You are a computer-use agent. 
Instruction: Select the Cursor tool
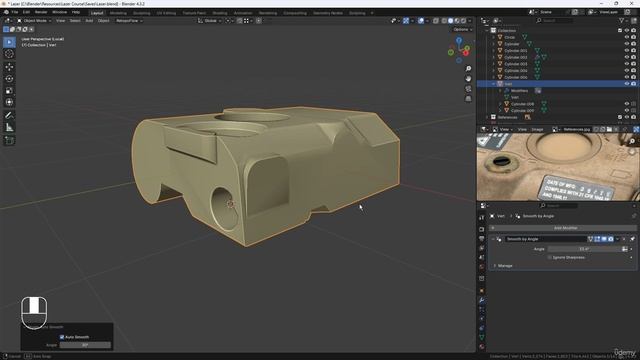9,54
